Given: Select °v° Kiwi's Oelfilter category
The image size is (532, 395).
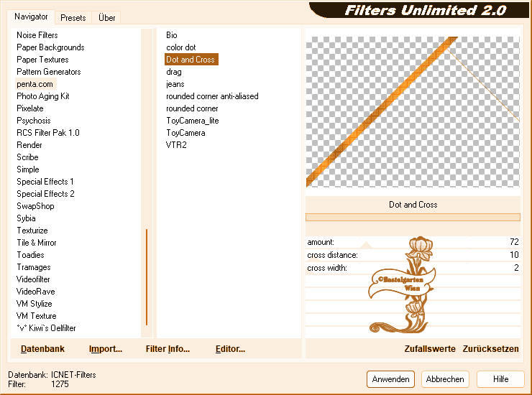Looking at the screenshot, I should tap(46, 328).
